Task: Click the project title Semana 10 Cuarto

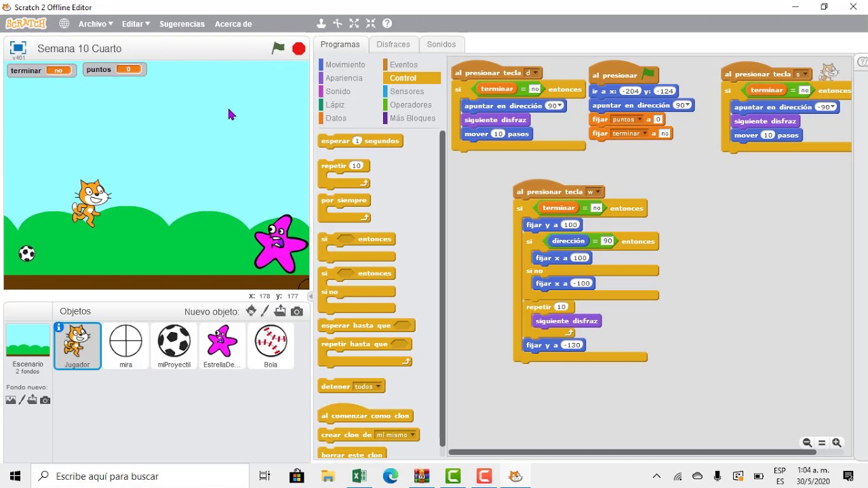Action: [79, 49]
